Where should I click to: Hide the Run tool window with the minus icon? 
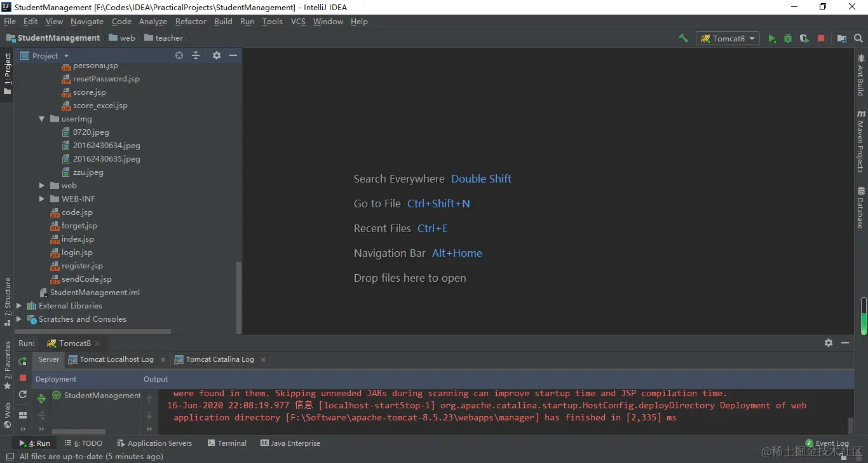tap(845, 343)
